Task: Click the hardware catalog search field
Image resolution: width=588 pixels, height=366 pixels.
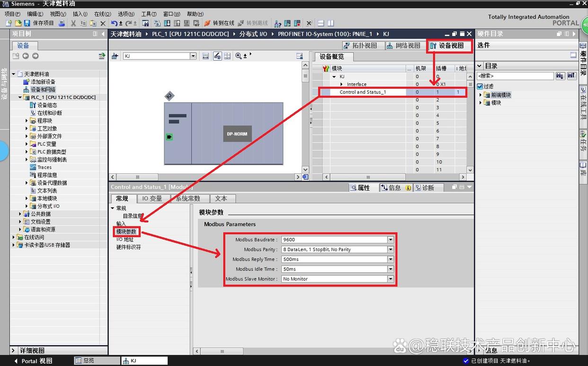Action: point(515,76)
